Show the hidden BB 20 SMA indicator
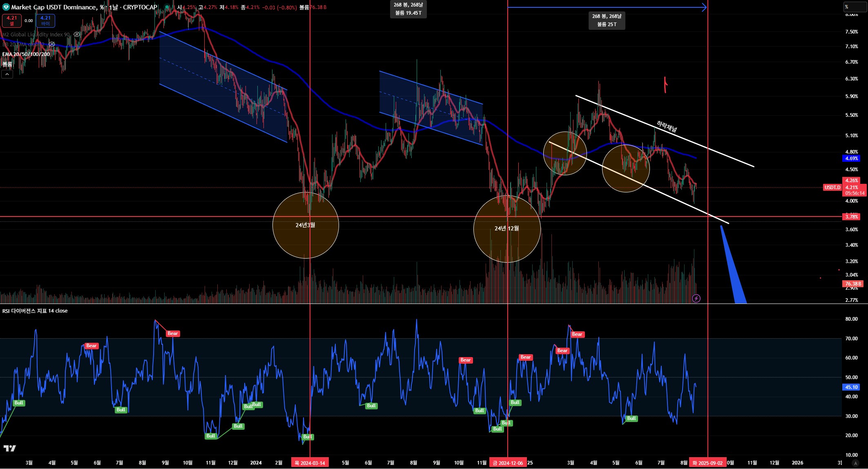868x469 pixels. [x=51, y=44]
